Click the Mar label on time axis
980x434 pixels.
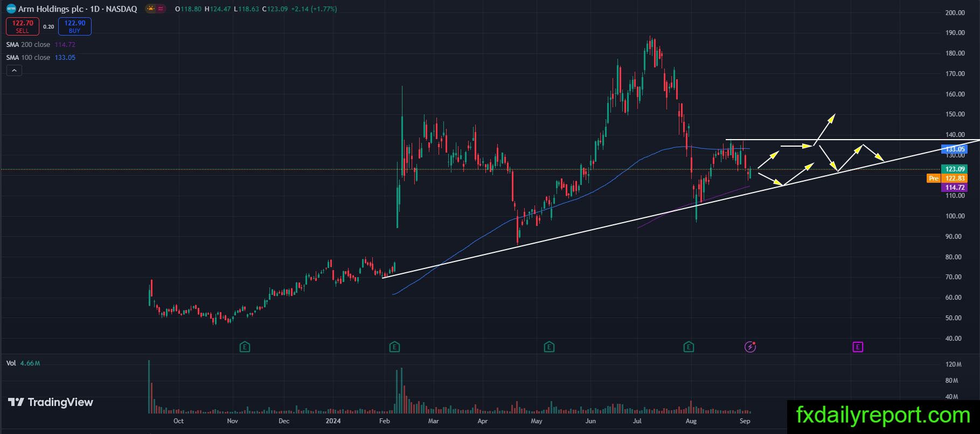[433, 421]
